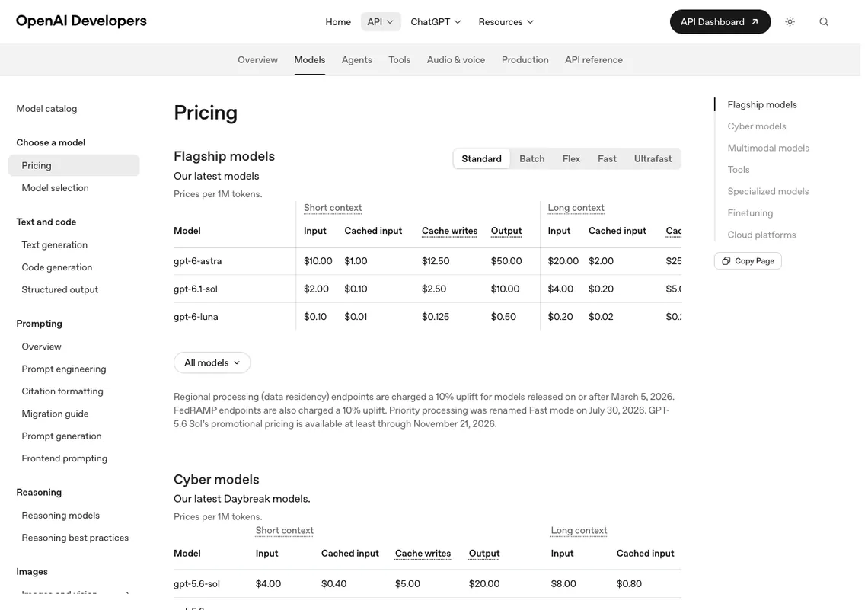Click gpt-5.6-sol $20.00 output price

pos(483,583)
